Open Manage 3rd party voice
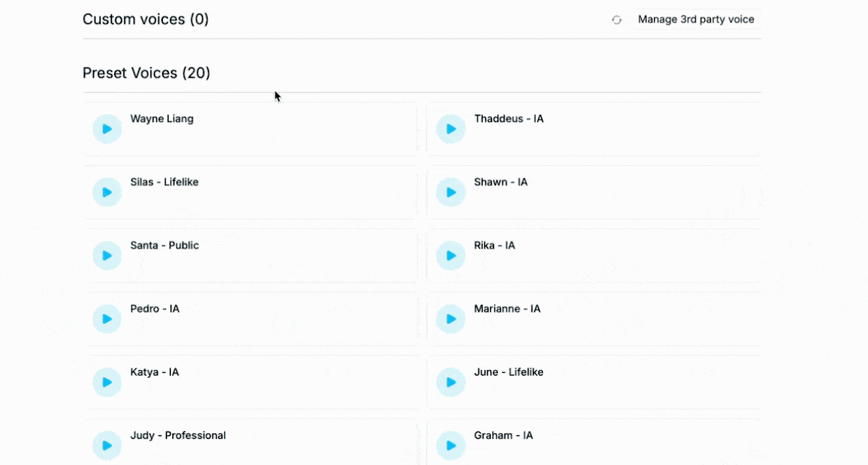Screen dimensions: 868x465 (696, 20)
